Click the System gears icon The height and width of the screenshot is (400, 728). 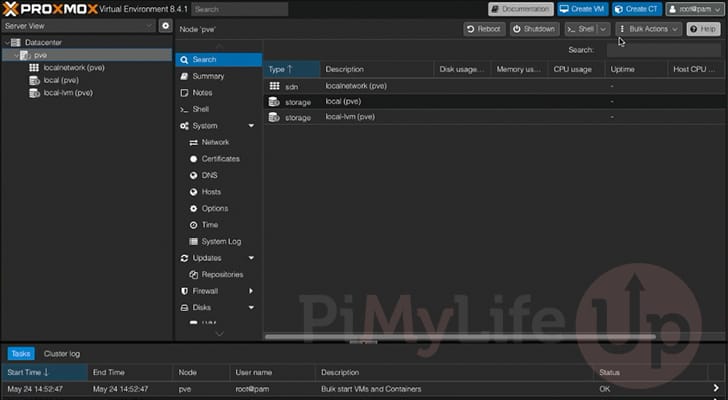(184, 126)
